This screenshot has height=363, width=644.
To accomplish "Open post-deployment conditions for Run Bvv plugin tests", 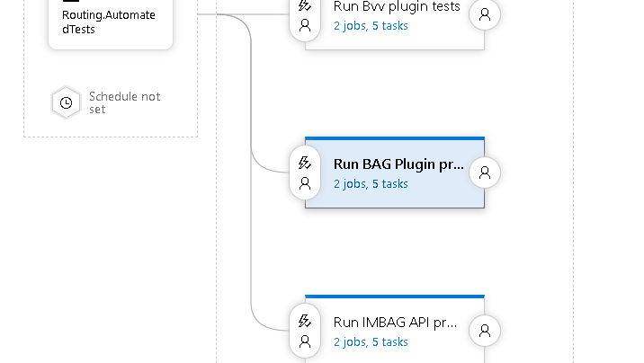I will click(485, 14).
